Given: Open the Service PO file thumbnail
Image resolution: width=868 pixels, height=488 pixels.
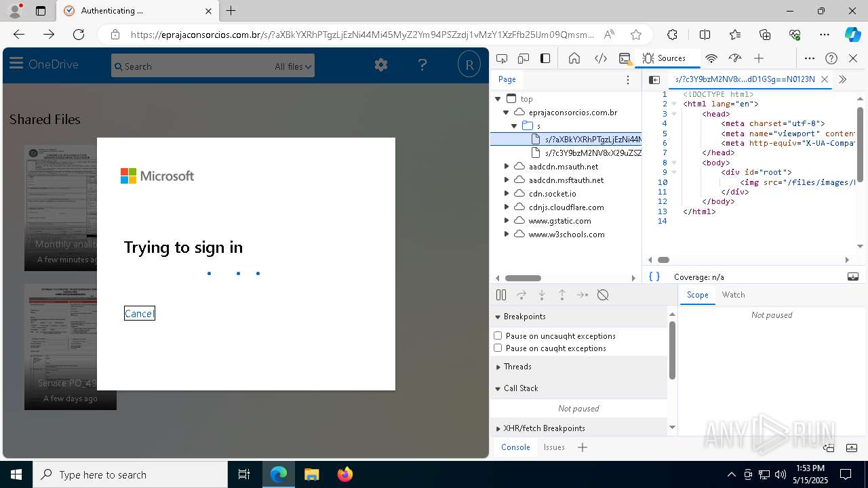Looking at the screenshot, I should [61, 347].
